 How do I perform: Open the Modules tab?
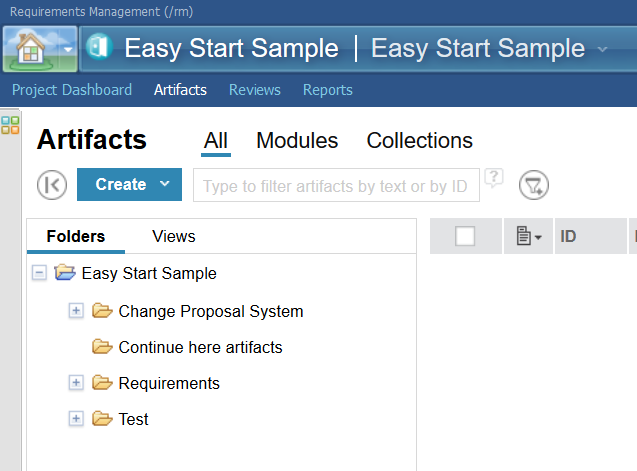297,141
